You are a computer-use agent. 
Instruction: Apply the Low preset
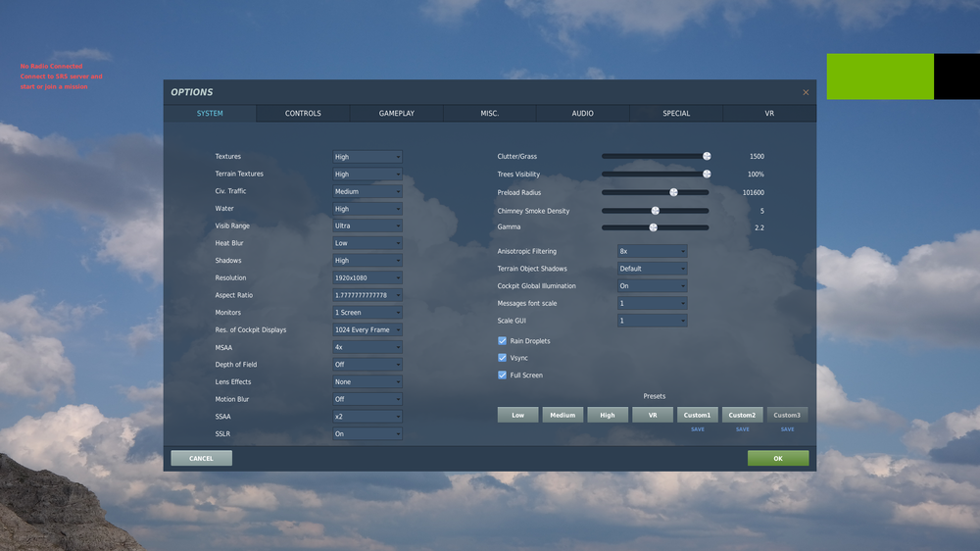point(517,415)
